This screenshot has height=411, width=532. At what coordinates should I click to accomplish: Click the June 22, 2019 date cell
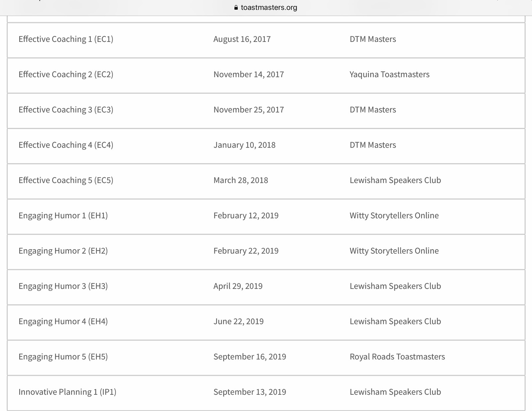tap(238, 321)
